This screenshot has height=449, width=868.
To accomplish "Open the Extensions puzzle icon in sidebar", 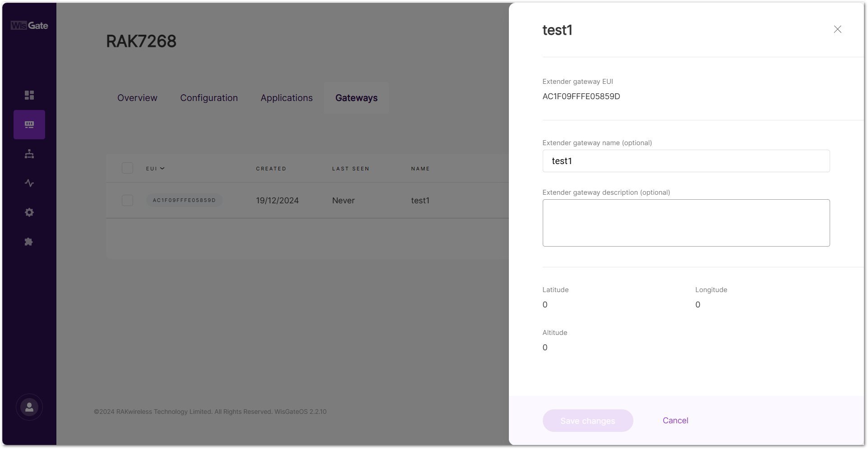I will pyautogui.click(x=29, y=242).
